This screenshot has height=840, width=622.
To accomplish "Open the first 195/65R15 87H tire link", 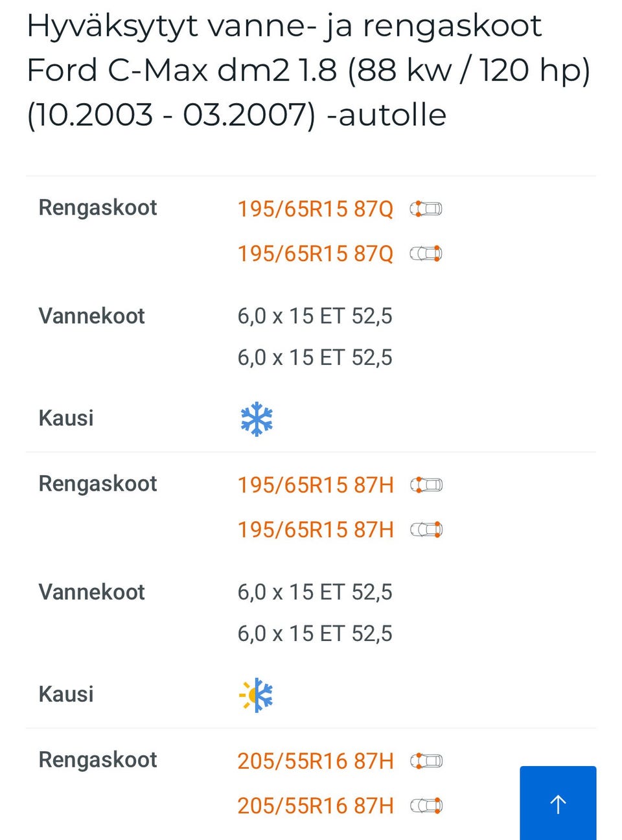I will coord(315,485).
